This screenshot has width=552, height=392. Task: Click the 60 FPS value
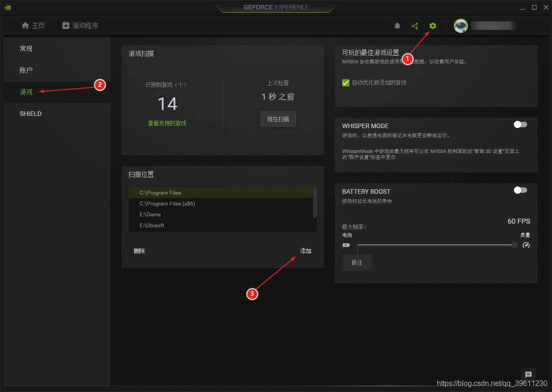point(519,221)
